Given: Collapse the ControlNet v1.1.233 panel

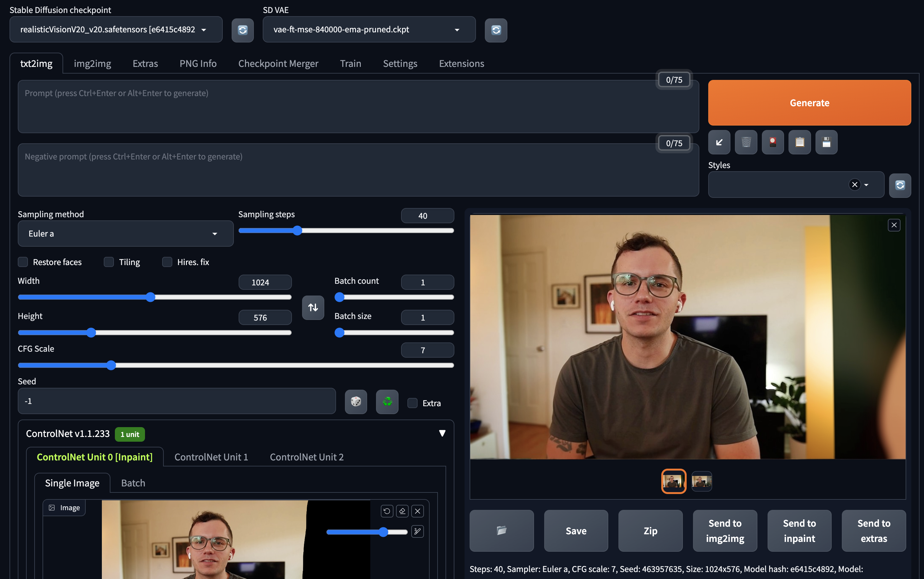Looking at the screenshot, I should (442, 433).
